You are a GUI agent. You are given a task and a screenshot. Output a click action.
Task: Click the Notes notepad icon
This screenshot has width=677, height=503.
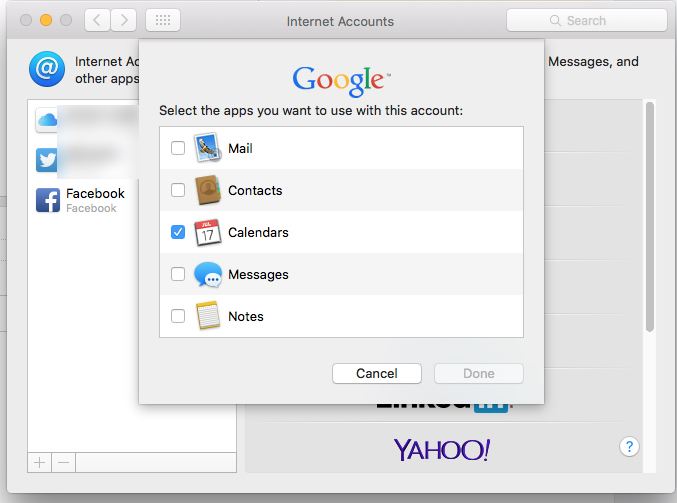(x=208, y=316)
